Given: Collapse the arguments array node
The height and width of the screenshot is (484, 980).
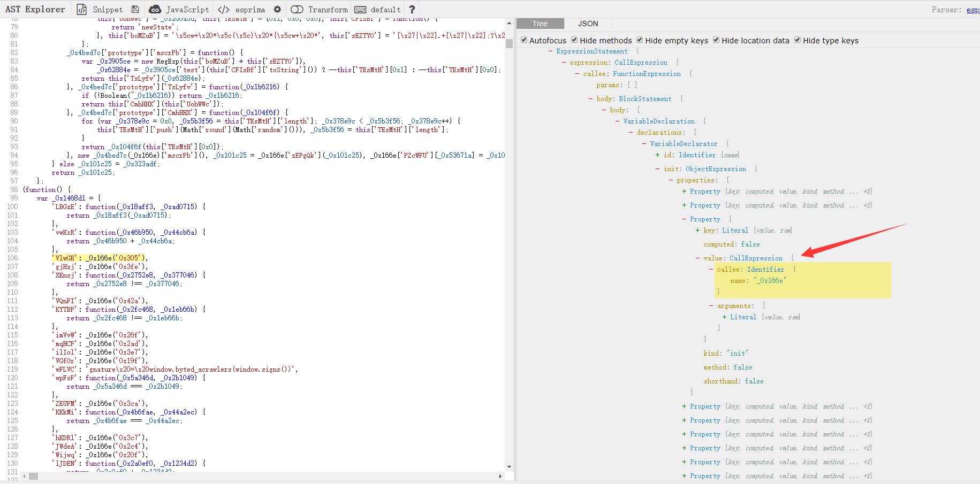Looking at the screenshot, I should point(711,306).
